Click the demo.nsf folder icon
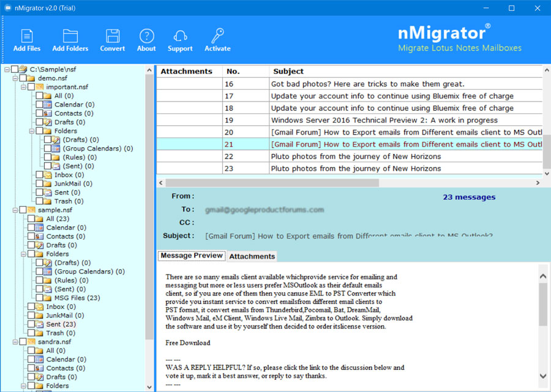The height and width of the screenshot is (392, 551). click(31, 78)
